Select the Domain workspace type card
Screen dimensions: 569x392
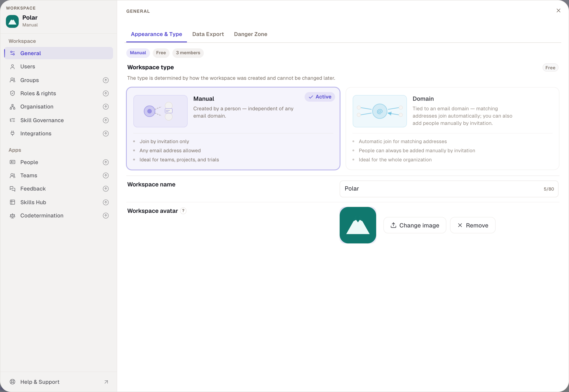[452, 129]
